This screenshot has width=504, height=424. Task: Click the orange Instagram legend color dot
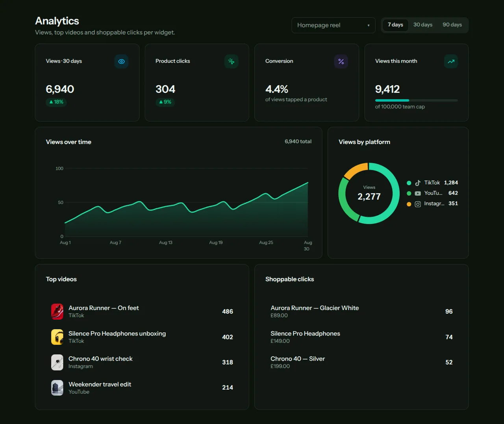[409, 204]
